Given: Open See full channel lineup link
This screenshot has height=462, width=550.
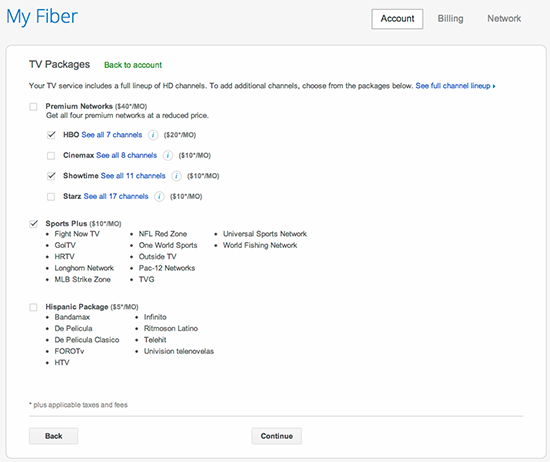Looking at the screenshot, I should pyautogui.click(x=455, y=86).
